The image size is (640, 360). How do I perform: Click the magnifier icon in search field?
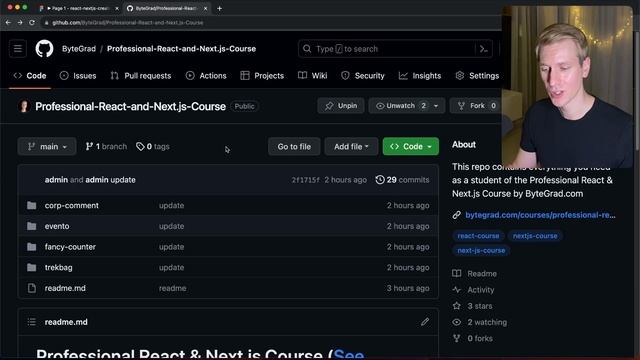[x=307, y=49]
